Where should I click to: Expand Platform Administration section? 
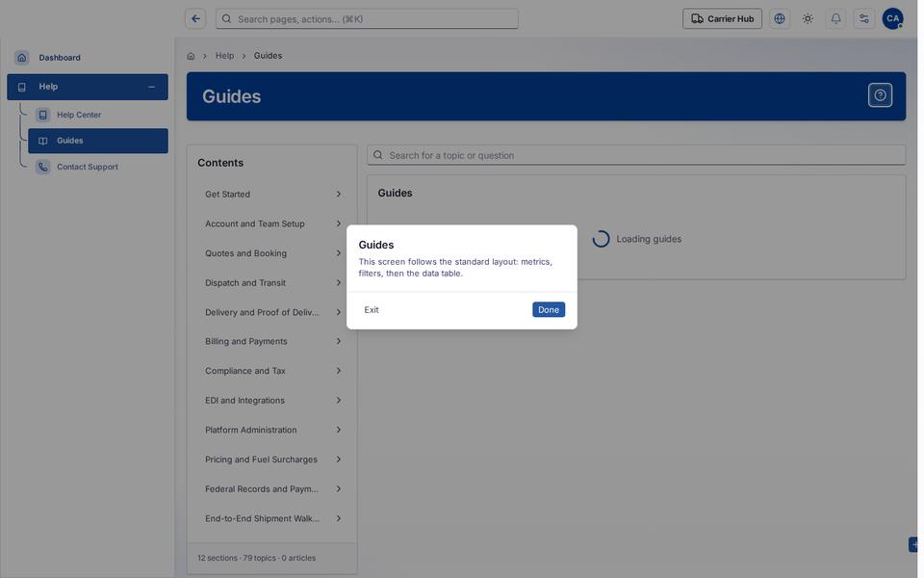point(272,430)
